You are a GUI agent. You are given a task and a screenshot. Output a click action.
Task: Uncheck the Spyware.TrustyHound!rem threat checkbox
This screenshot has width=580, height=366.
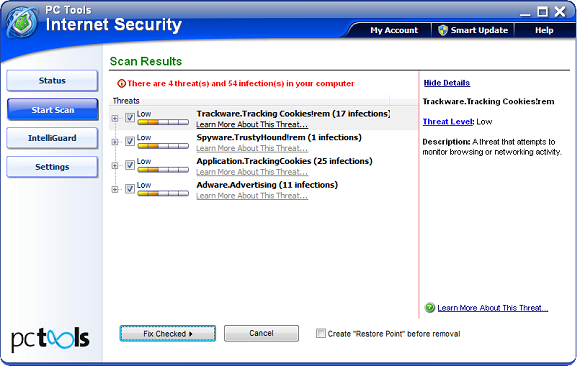coord(130,141)
